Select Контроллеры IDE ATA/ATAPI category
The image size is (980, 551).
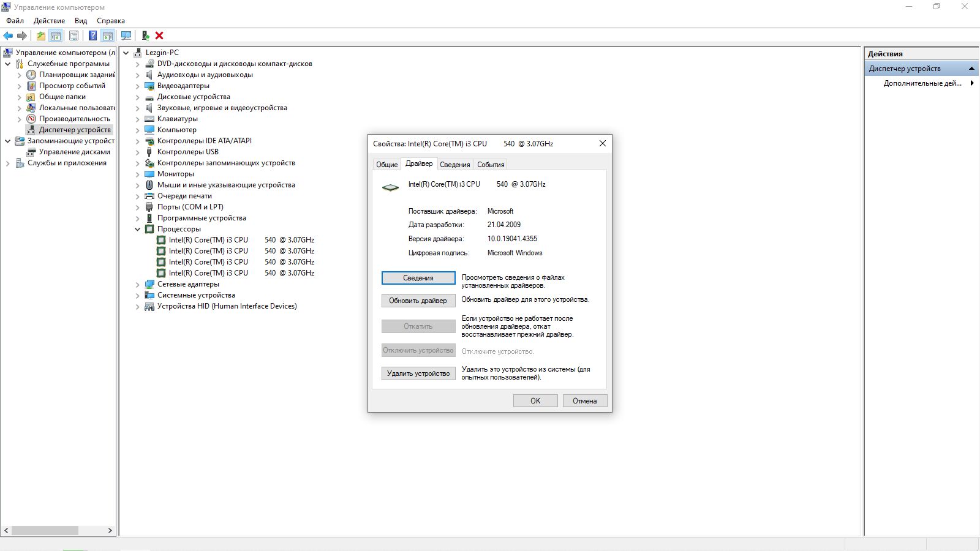tap(205, 141)
